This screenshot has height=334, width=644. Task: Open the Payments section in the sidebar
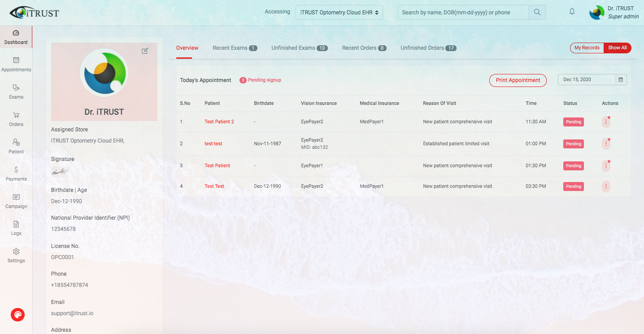click(x=16, y=173)
